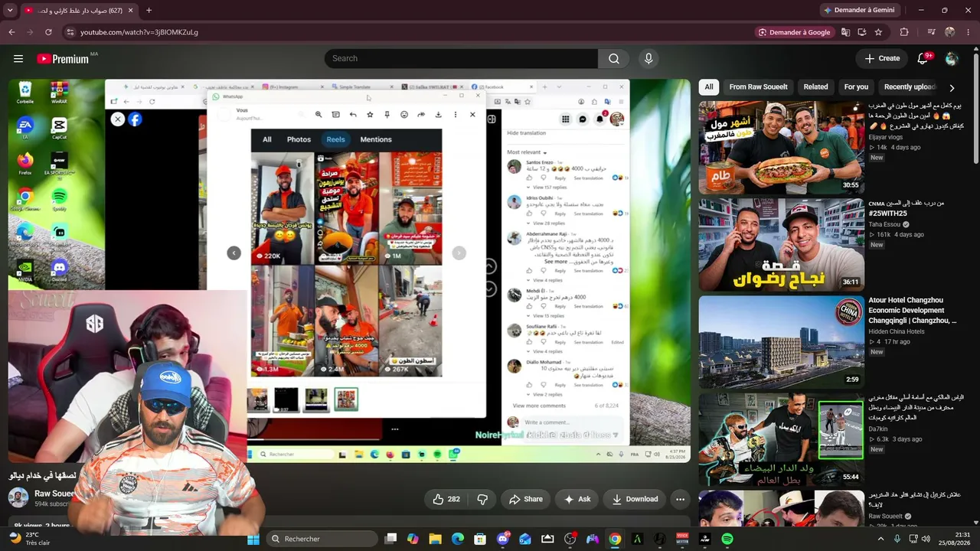This screenshot has height=551, width=980.
Task: Dislike this video
Action: [482, 499]
